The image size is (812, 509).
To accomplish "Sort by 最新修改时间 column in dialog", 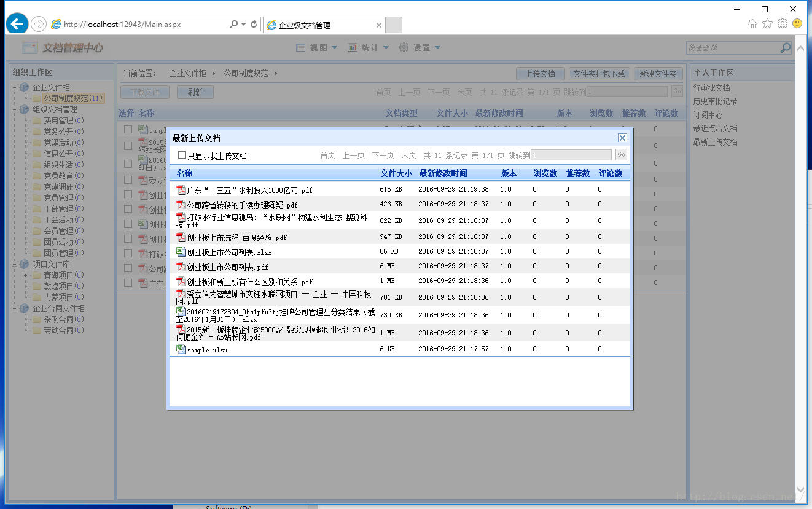I will click(443, 173).
